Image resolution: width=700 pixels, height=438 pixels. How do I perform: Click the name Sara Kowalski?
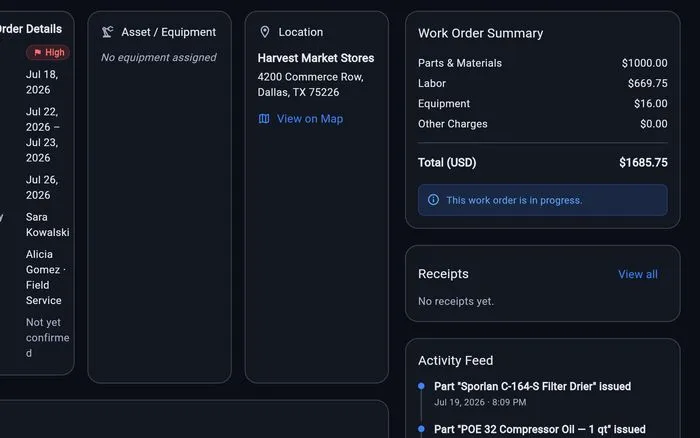pyautogui.click(x=47, y=225)
